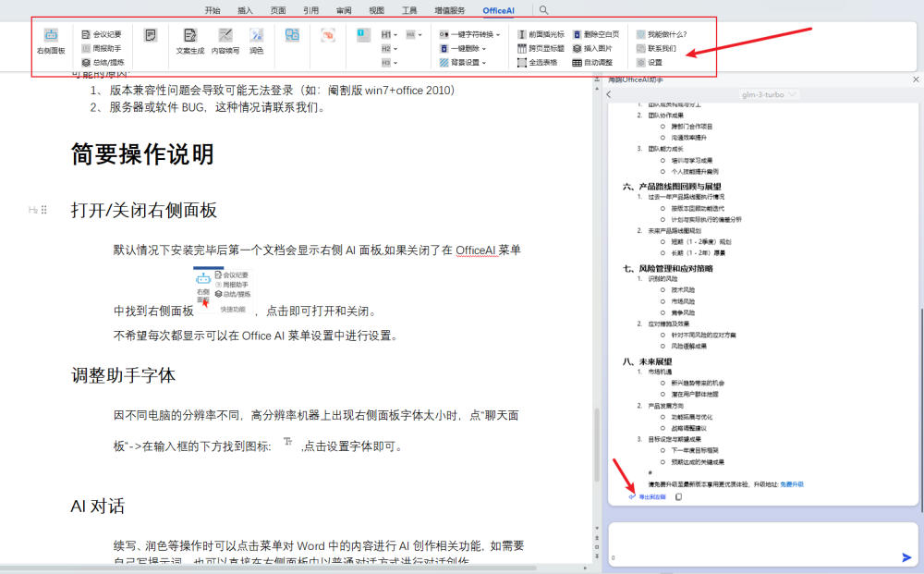Click the underlined OfficeAI word in the paragraph
Viewport: 924px width, 574px height.
click(476, 250)
